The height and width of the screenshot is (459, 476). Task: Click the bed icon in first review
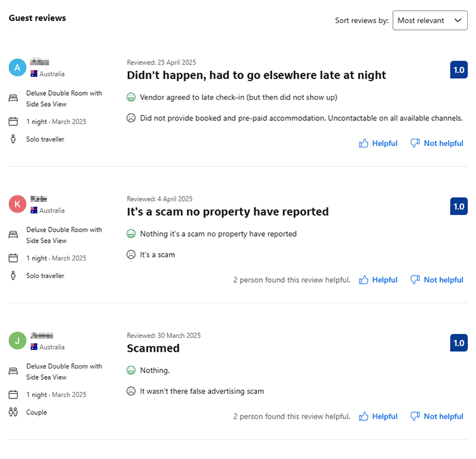13,98
